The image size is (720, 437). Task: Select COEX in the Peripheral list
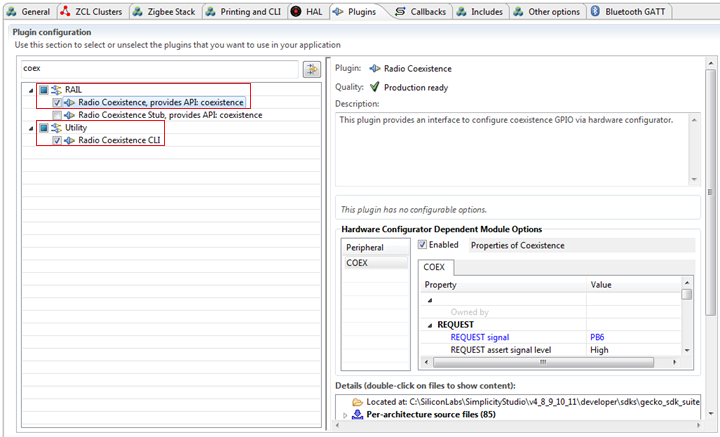click(x=357, y=263)
